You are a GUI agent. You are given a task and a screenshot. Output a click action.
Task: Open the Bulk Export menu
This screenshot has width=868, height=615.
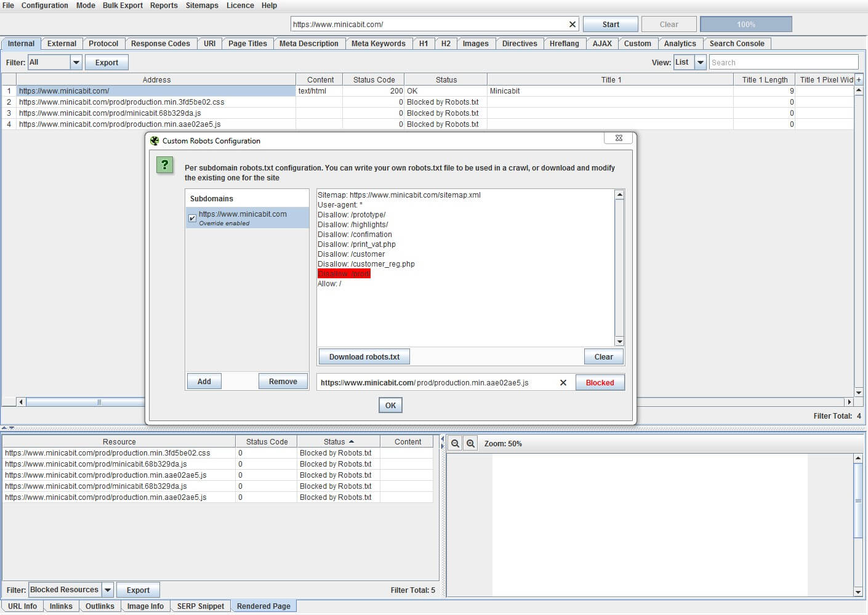(123, 6)
